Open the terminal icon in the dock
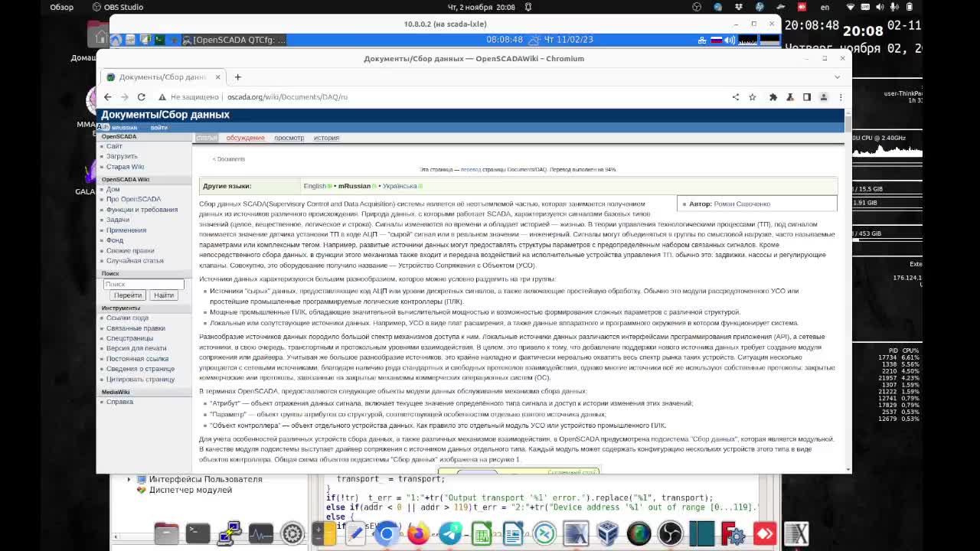Viewport: 980px width, 551px height. click(x=198, y=533)
